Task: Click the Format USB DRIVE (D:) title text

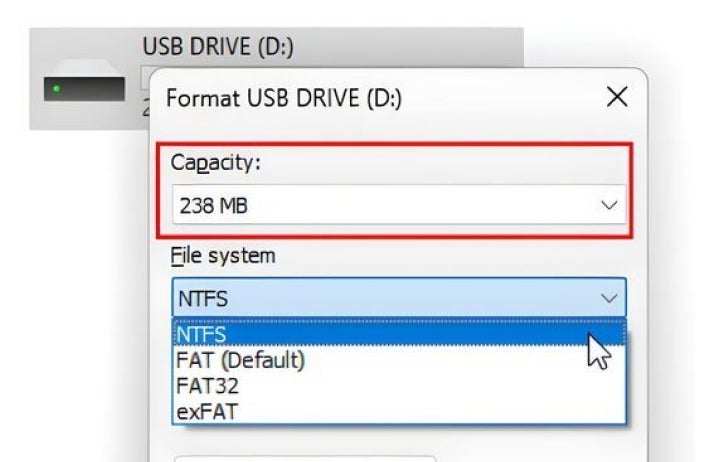Action: [x=283, y=99]
